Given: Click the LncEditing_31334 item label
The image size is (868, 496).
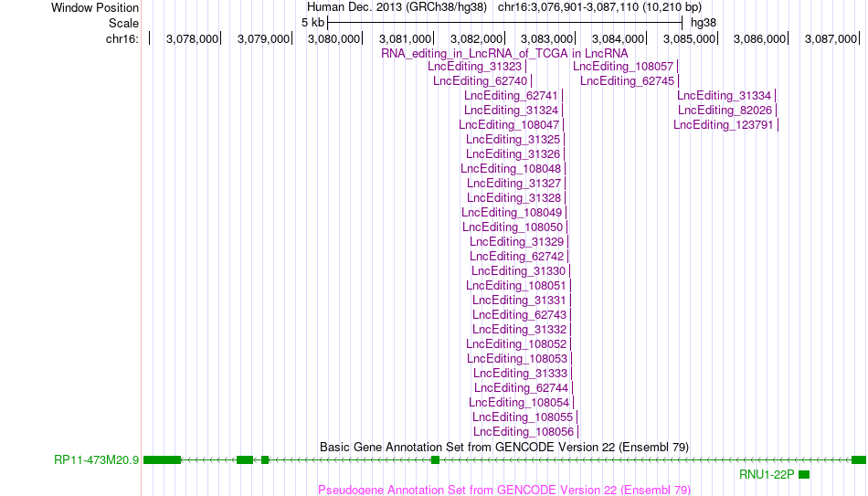Looking at the screenshot, I should coord(724,96).
